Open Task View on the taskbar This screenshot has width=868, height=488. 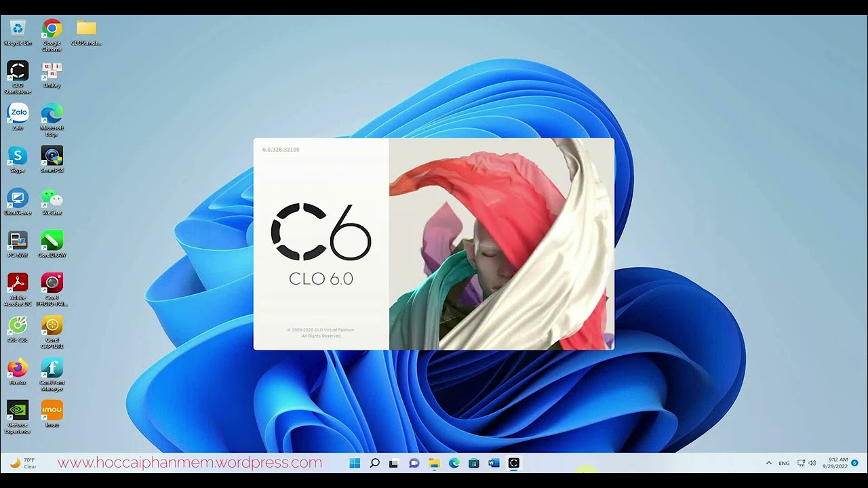coord(394,463)
